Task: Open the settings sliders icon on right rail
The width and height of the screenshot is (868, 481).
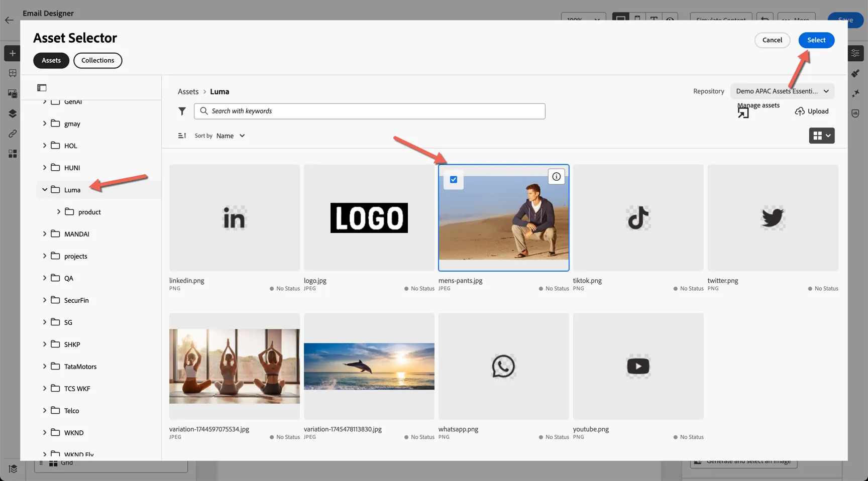Action: click(x=855, y=53)
